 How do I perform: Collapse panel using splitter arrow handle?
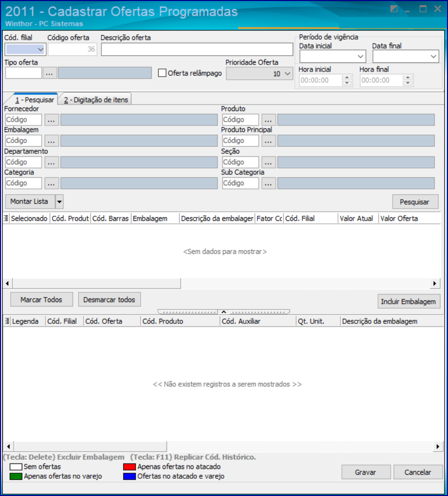pyautogui.click(x=224, y=312)
